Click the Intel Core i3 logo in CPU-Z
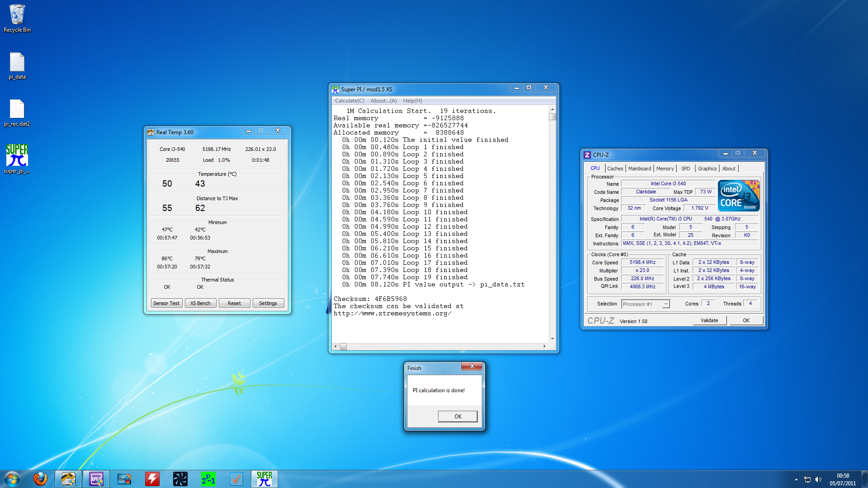Screen dimensions: 868x488 pyautogui.click(x=739, y=196)
